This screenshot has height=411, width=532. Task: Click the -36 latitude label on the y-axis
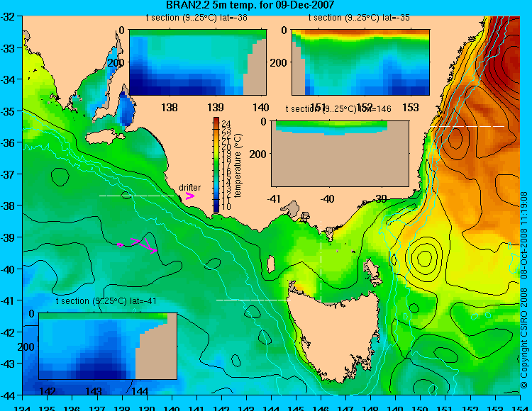pyautogui.click(x=8, y=142)
